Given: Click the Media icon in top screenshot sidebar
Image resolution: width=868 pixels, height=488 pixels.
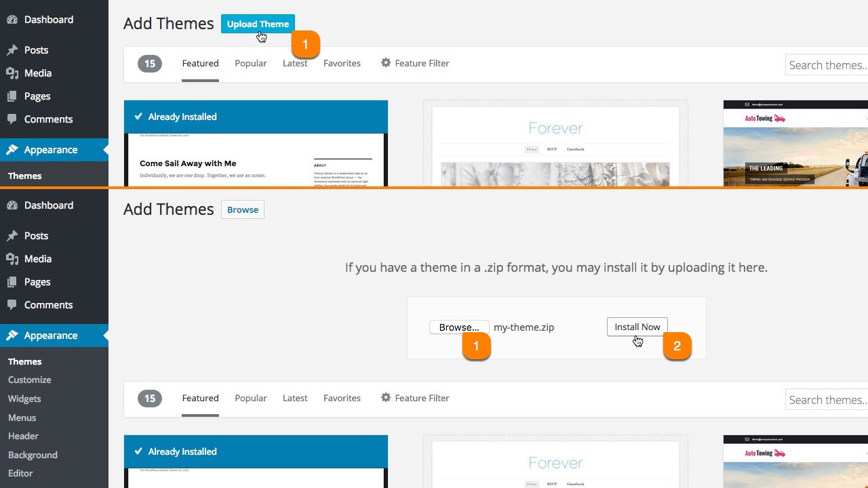Looking at the screenshot, I should click(x=12, y=73).
